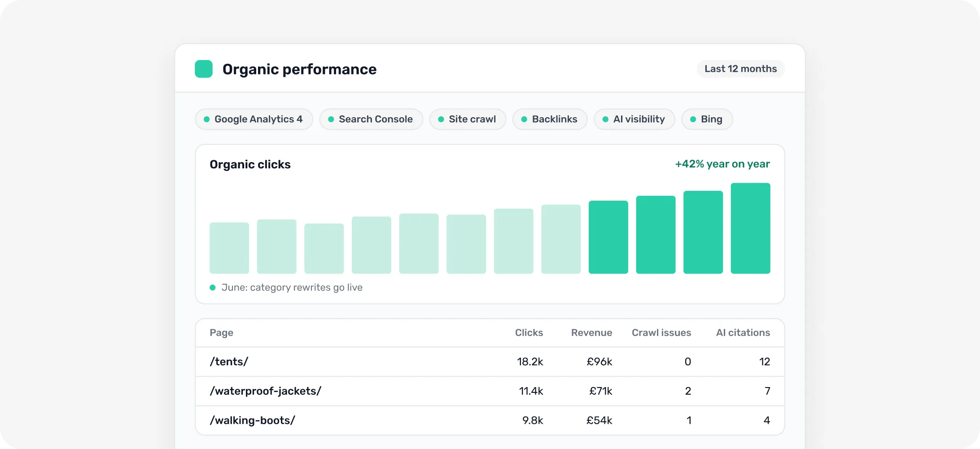This screenshot has height=449, width=980.
Task: Click the 12 AI citations value
Action: (x=765, y=362)
